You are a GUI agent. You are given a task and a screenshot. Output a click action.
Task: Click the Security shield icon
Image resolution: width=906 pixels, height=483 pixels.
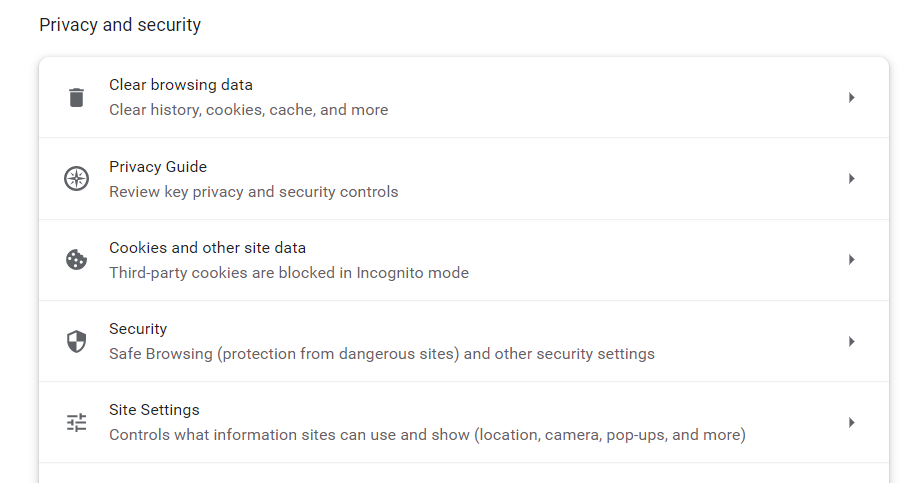point(77,342)
